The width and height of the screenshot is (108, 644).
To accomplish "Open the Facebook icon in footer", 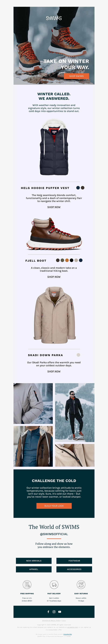I will pyautogui.click(x=48, y=612).
